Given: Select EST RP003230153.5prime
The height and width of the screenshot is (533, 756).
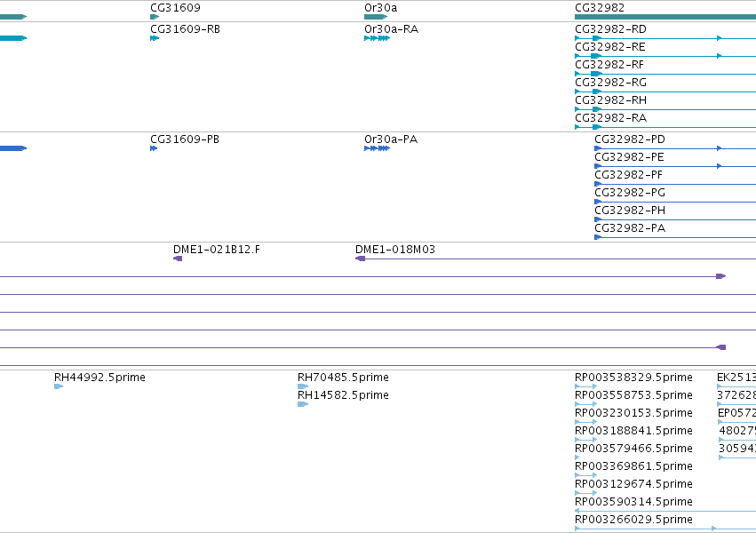Looking at the screenshot, I should click(633, 413).
